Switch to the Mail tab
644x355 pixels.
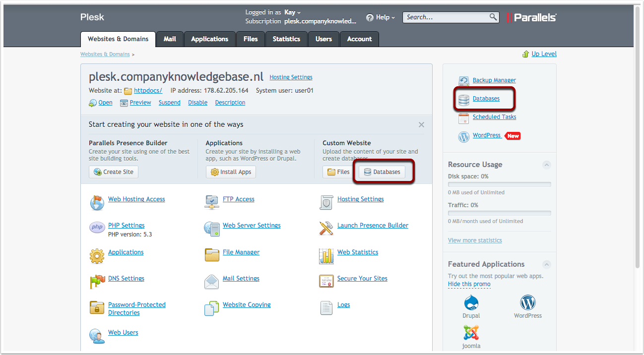[x=170, y=39]
